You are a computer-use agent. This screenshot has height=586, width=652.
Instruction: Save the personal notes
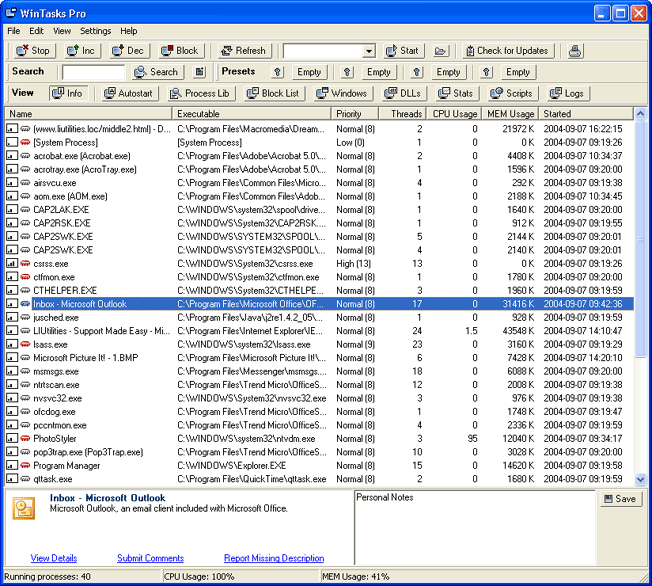click(x=619, y=499)
